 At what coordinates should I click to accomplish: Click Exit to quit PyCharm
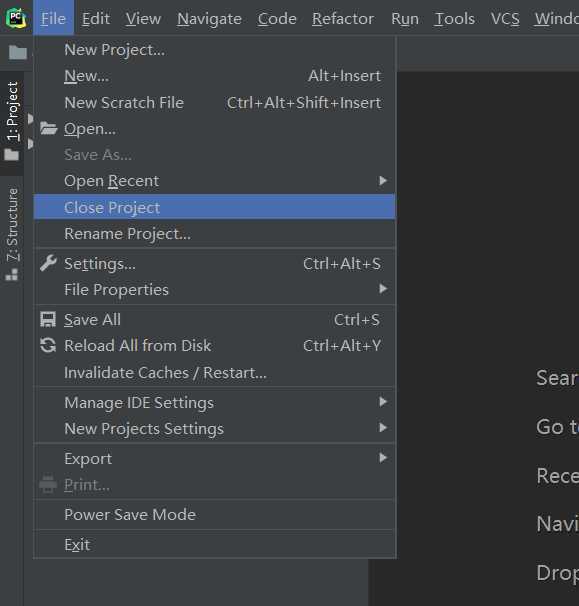coord(215,545)
